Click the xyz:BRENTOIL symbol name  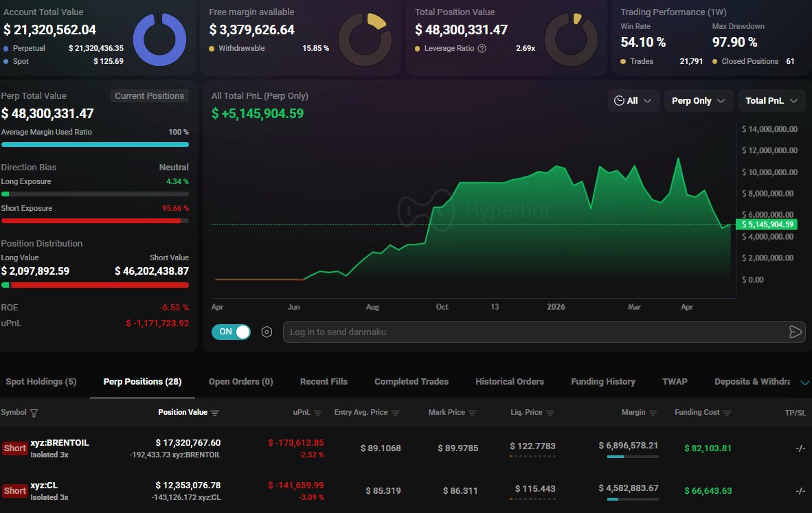click(60, 443)
